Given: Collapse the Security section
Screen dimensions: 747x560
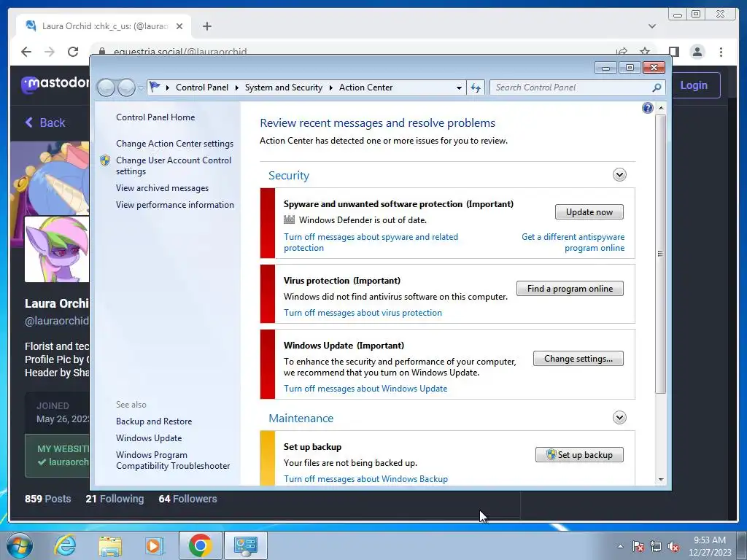Looking at the screenshot, I should tap(619, 175).
